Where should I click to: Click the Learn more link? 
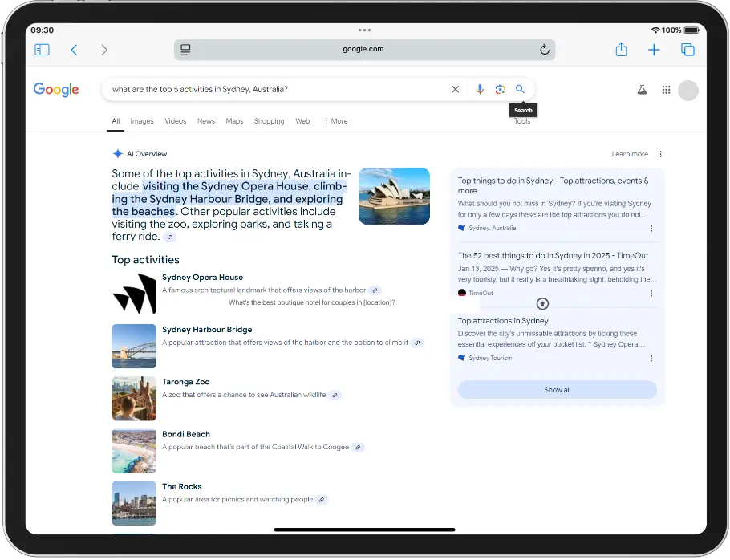click(630, 154)
